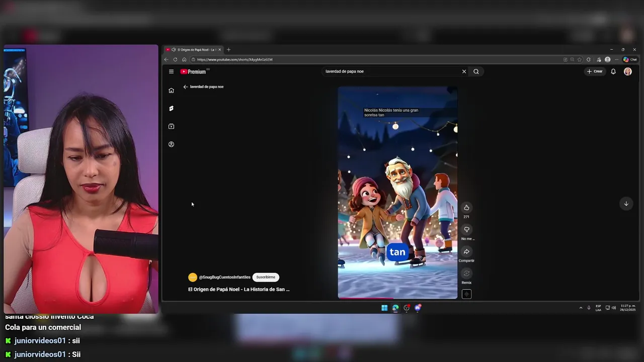Open the title 'El Origen de Papá Noel'
The width and height of the screenshot is (644, 362).
tap(238, 289)
